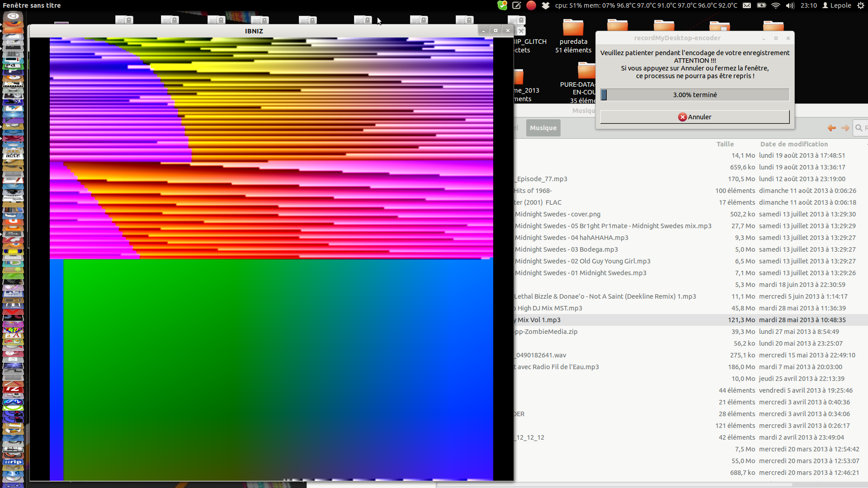Click the file manager search magnifier icon
Image resolution: width=868 pixels, height=488 pixels.
(x=859, y=128)
